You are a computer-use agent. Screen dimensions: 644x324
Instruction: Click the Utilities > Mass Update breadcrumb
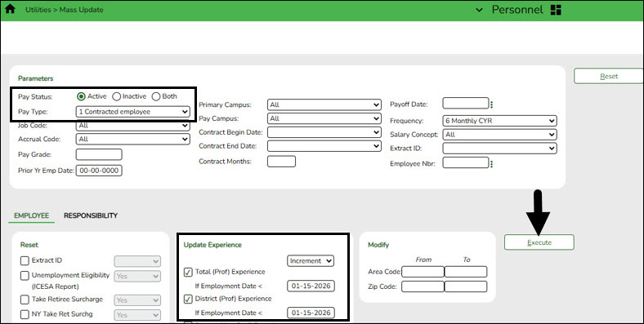pyautogui.click(x=65, y=10)
